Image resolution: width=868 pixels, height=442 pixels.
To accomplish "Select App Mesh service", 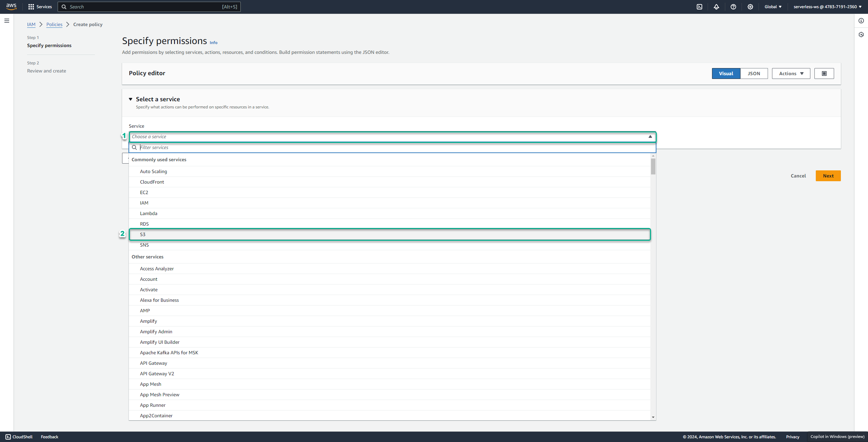I will (x=390, y=384).
